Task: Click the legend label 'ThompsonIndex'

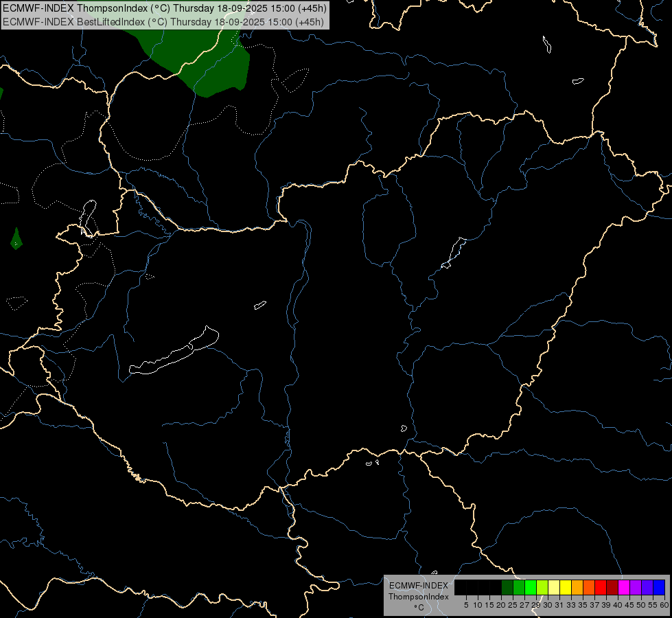Action: click(419, 597)
